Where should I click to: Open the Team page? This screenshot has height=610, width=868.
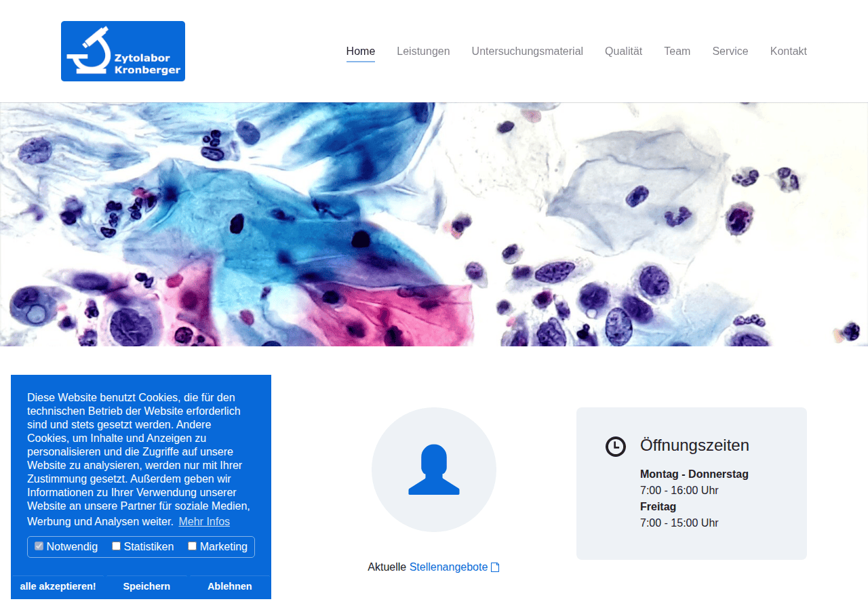[x=677, y=52]
